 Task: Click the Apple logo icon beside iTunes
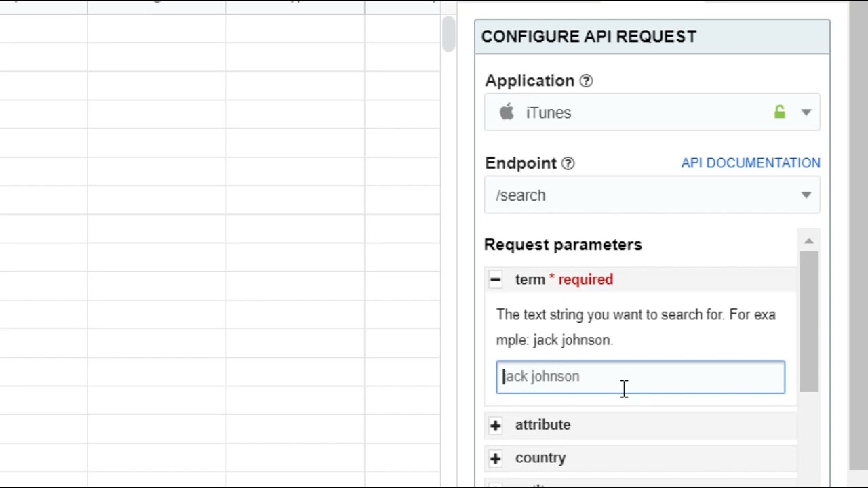507,113
